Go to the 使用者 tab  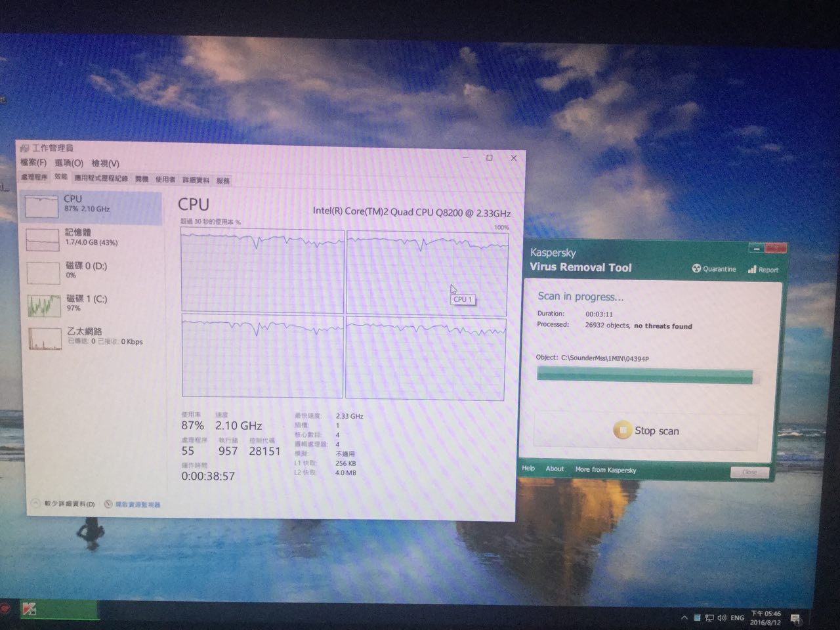click(165, 179)
